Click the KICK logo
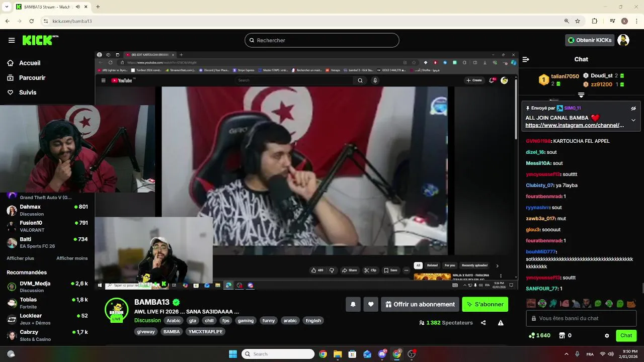Screen dimensions: 644x362 40,40
